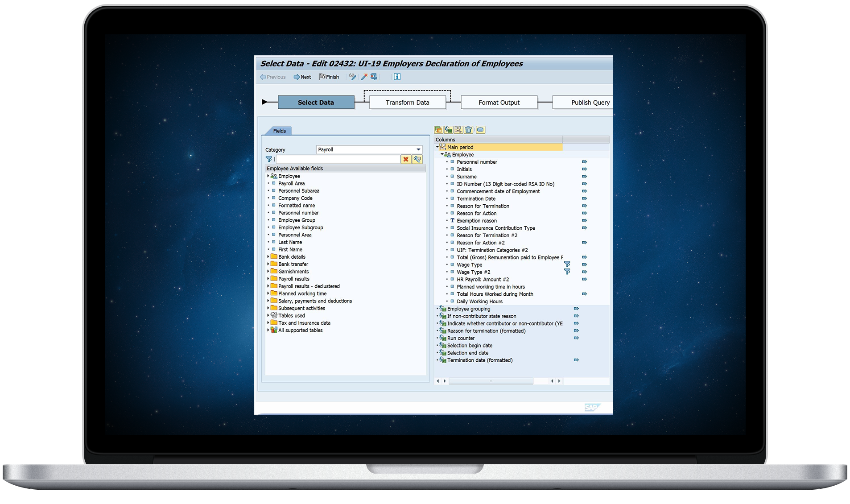Image resolution: width=850 pixels, height=504 pixels.
Task: Go to the Publish Query step
Action: click(x=583, y=102)
